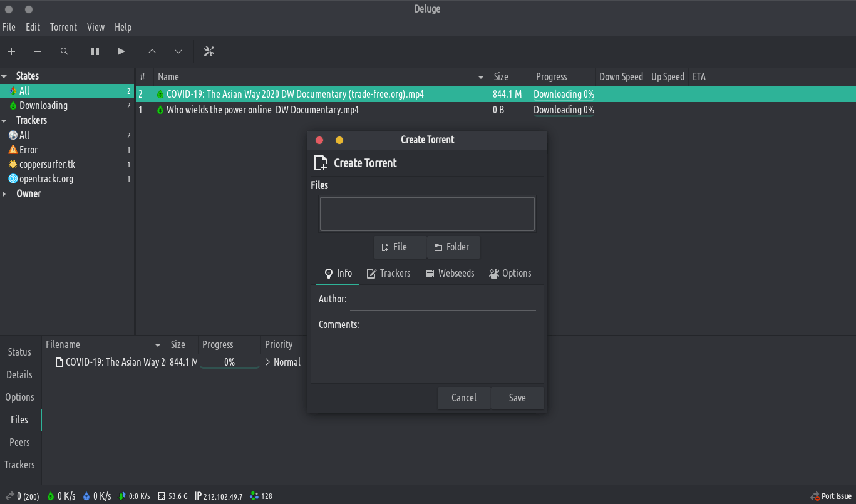Click the download speed status icon
856x504 pixels.
pyautogui.click(x=51, y=496)
